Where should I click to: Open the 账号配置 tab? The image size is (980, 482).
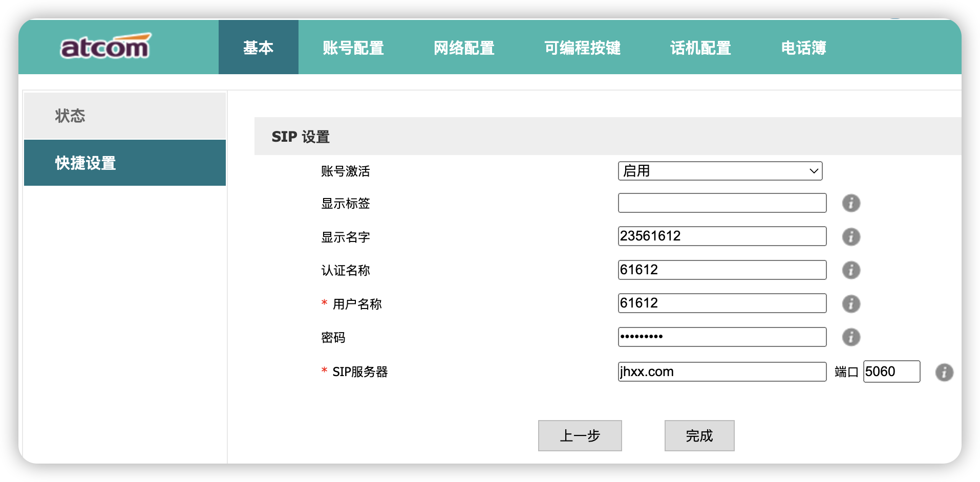pos(353,48)
